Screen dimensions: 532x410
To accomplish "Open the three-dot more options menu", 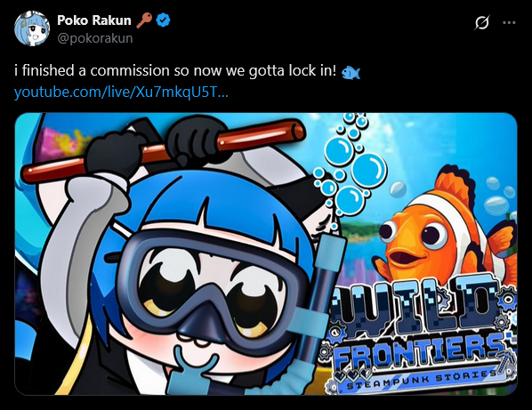I will click(x=509, y=23).
